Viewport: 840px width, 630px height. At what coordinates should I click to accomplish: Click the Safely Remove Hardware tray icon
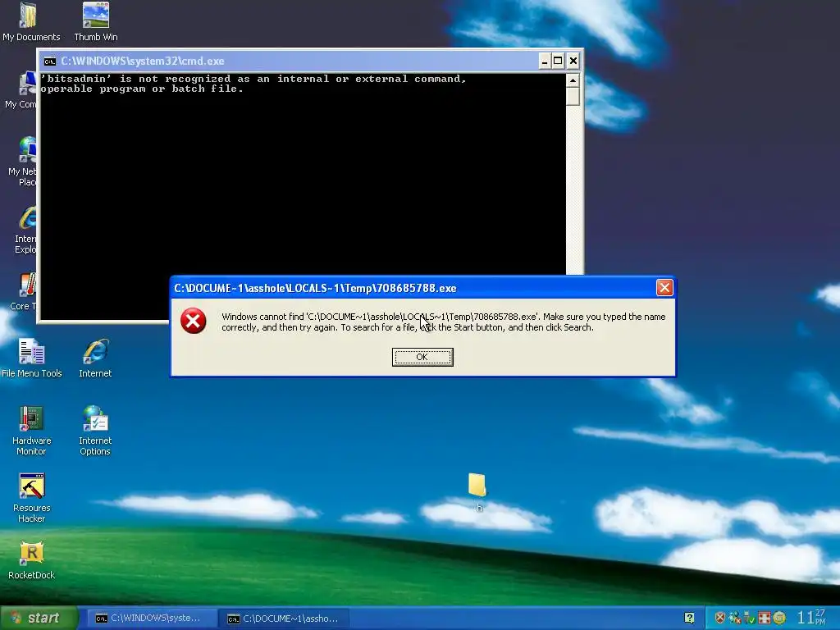(x=750, y=618)
